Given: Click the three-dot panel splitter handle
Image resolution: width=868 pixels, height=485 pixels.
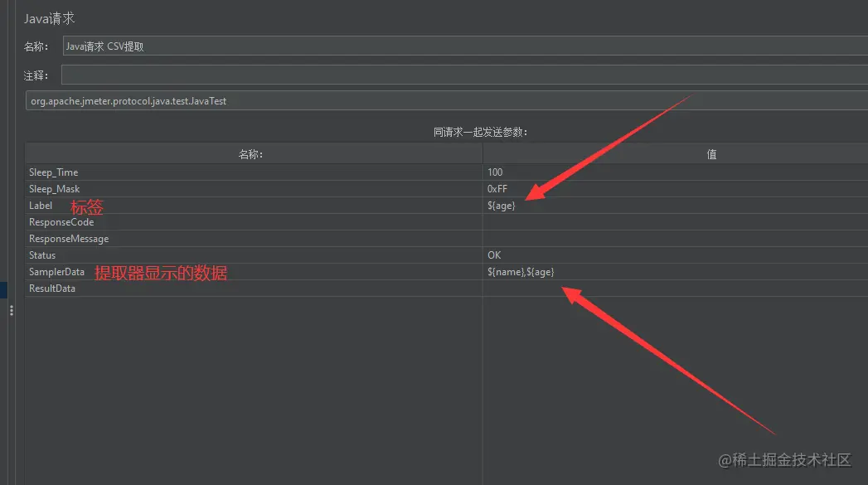Looking at the screenshot, I should [x=11, y=311].
